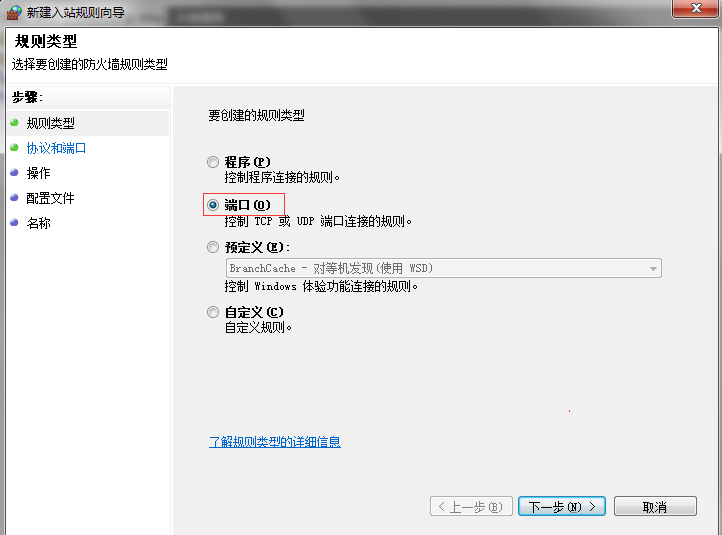Click the 操作 step in sidebar

pos(38,173)
